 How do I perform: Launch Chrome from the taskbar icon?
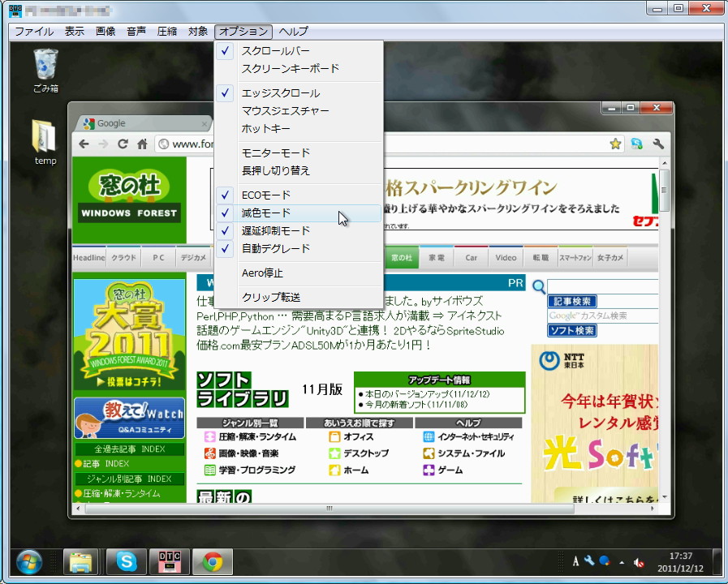pyautogui.click(x=213, y=560)
